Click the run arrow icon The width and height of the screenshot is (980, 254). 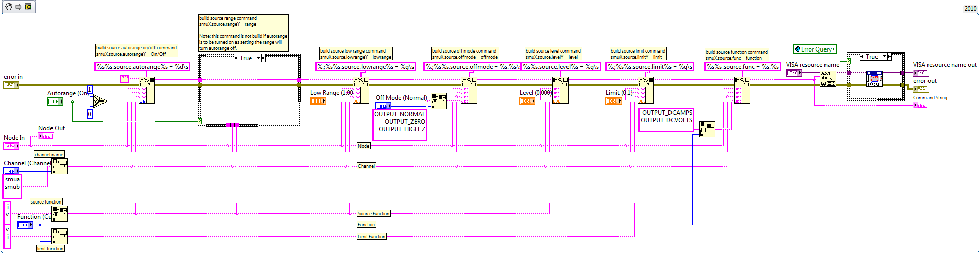tap(18, 7)
